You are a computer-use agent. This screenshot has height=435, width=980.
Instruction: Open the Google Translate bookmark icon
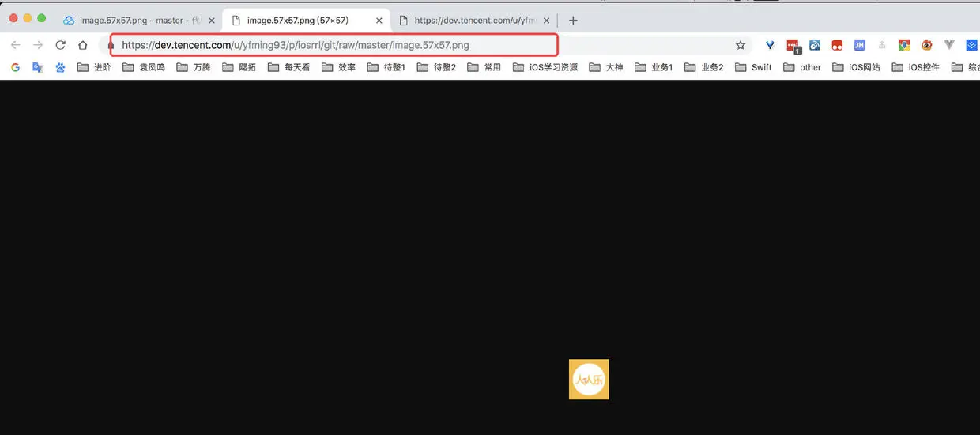[38, 67]
